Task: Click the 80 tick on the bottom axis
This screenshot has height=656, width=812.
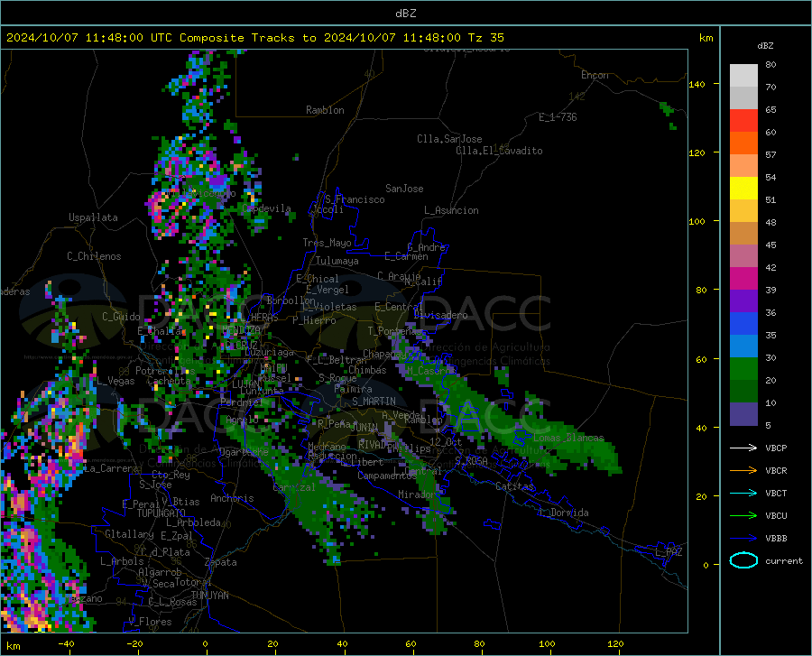Action: [479, 643]
